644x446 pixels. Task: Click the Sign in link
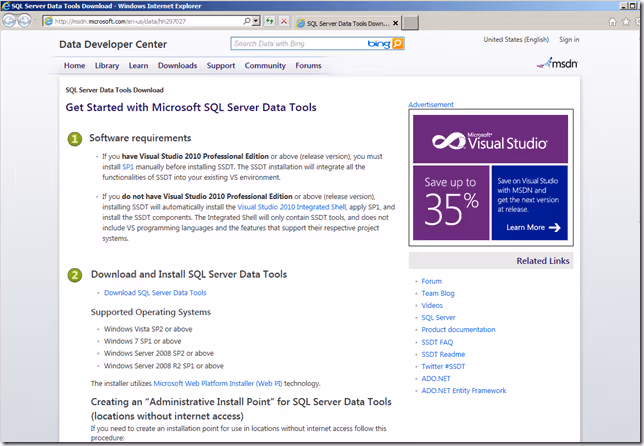pyautogui.click(x=569, y=39)
